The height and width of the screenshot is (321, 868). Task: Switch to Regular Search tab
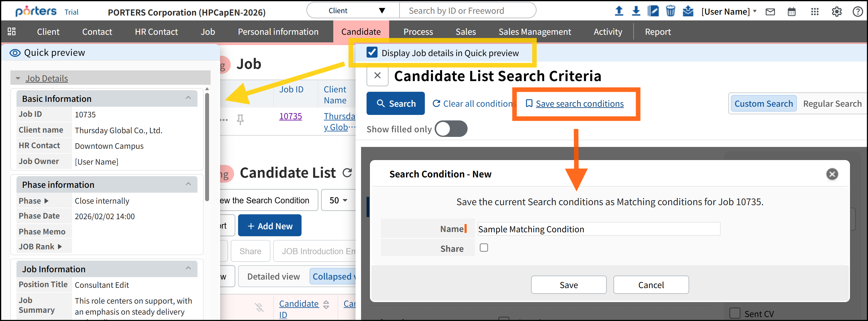pyautogui.click(x=832, y=104)
